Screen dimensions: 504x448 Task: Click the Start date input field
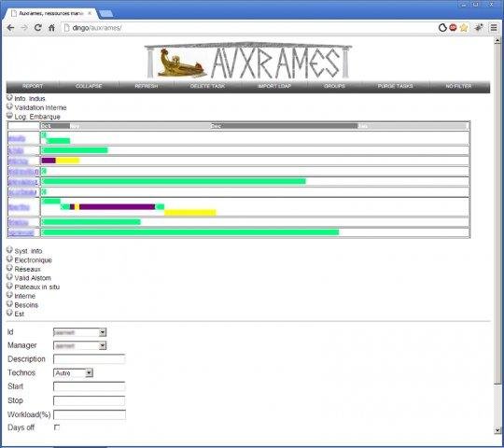pos(90,386)
